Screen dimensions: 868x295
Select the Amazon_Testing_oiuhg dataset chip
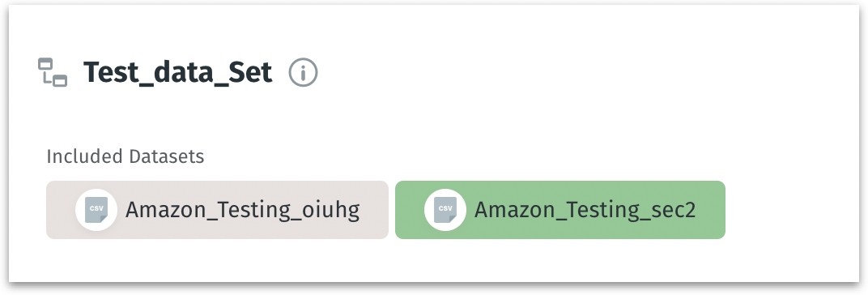pos(217,210)
